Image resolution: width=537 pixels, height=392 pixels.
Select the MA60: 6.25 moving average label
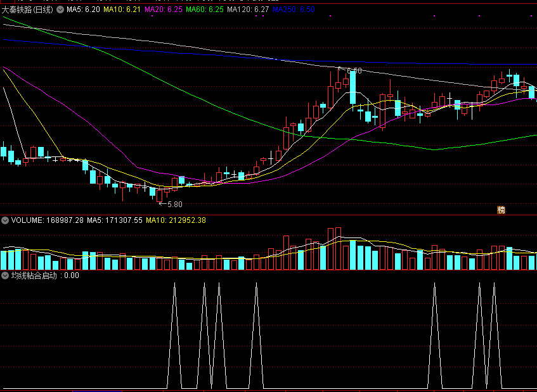coord(205,9)
